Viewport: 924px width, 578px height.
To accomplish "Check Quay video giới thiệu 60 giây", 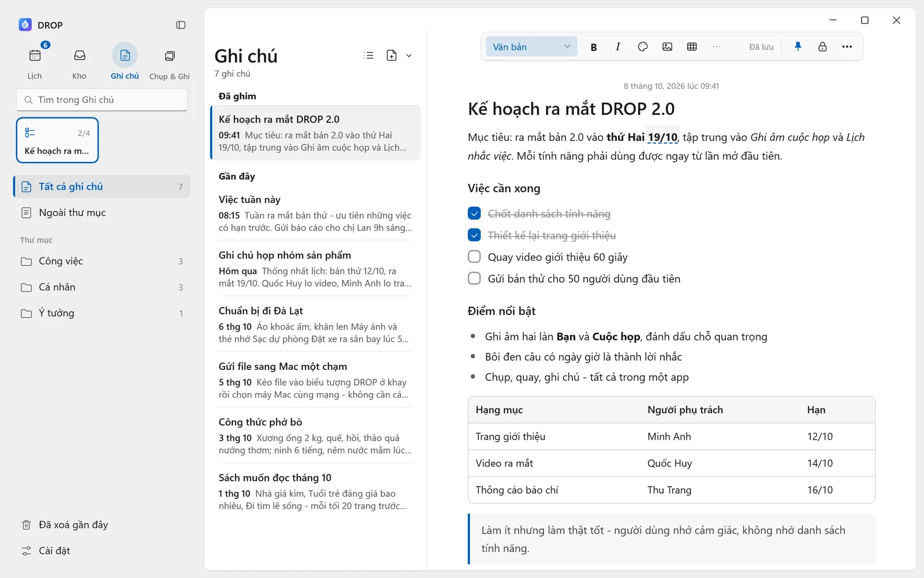I will 474,257.
